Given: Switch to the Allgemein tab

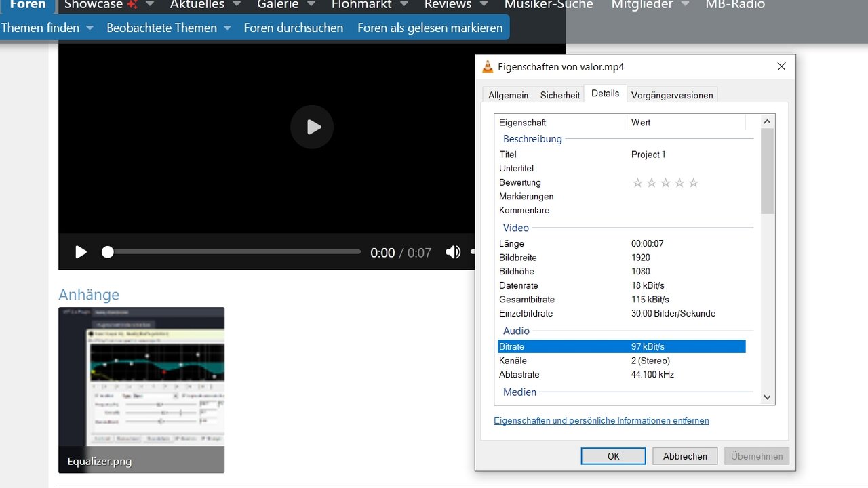Looking at the screenshot, I should click(508, 95).
